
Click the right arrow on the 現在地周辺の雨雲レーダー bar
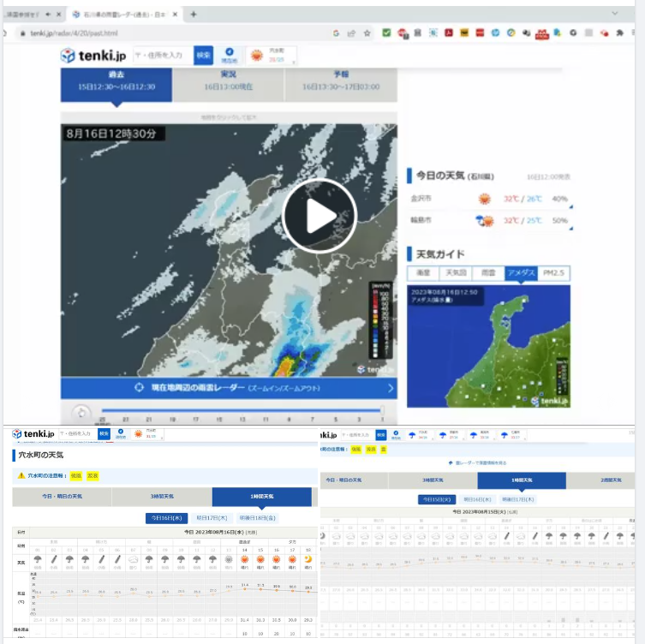coord(391,388)
